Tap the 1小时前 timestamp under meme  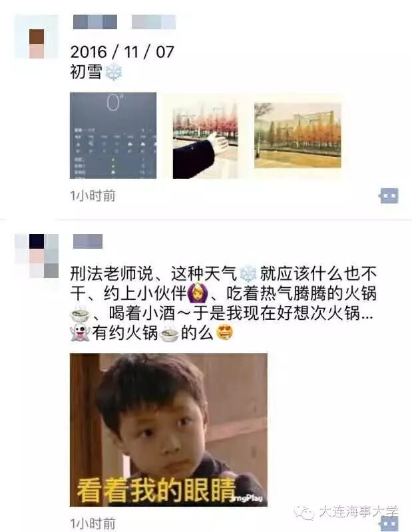pos(93,523)
